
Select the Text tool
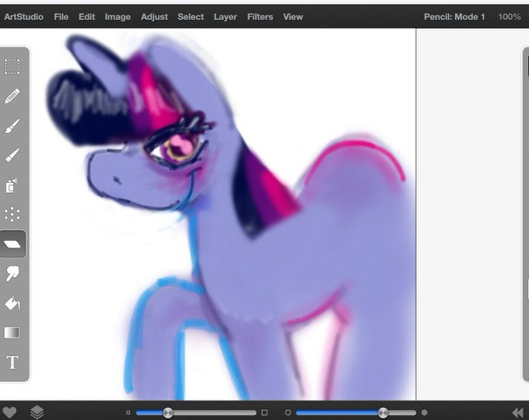12,362
